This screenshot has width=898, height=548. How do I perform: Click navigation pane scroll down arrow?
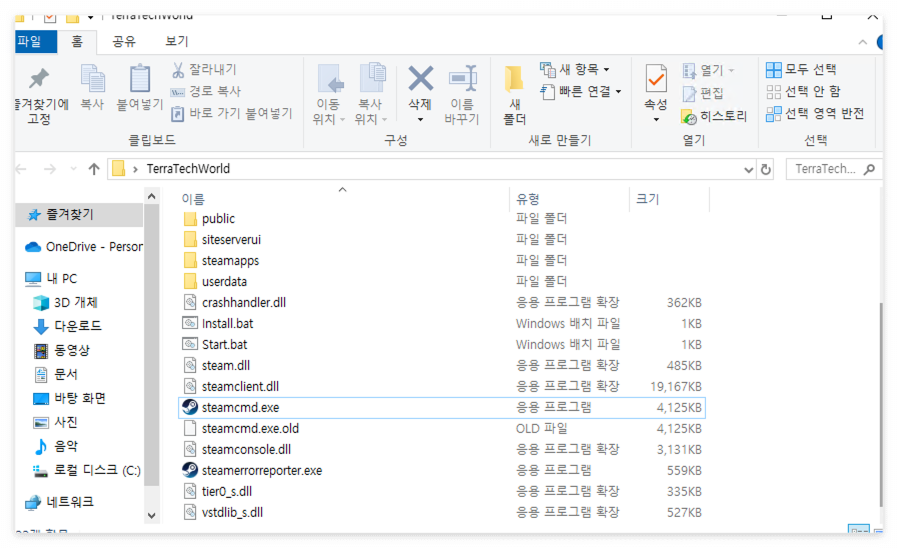coord(152,515)
